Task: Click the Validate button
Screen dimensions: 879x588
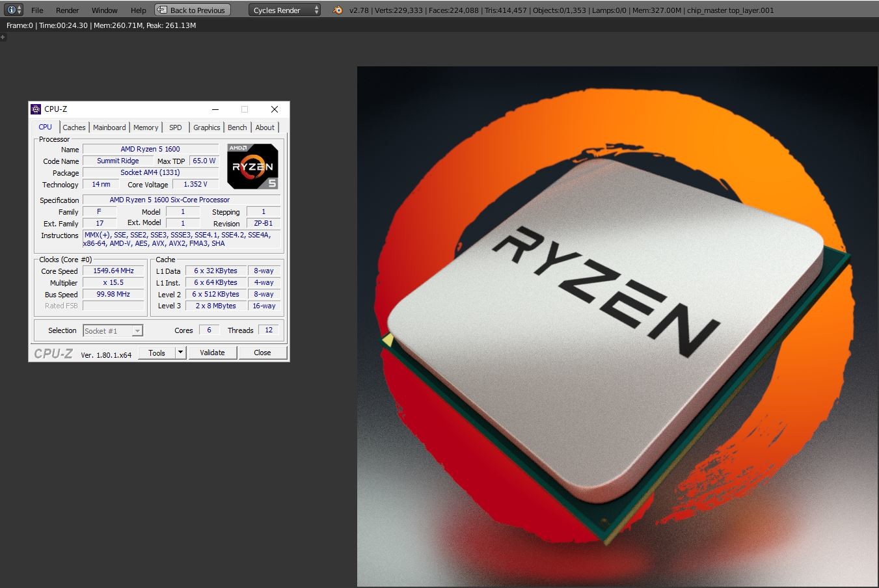Action: pyautogui.click(x=212, y=353)
